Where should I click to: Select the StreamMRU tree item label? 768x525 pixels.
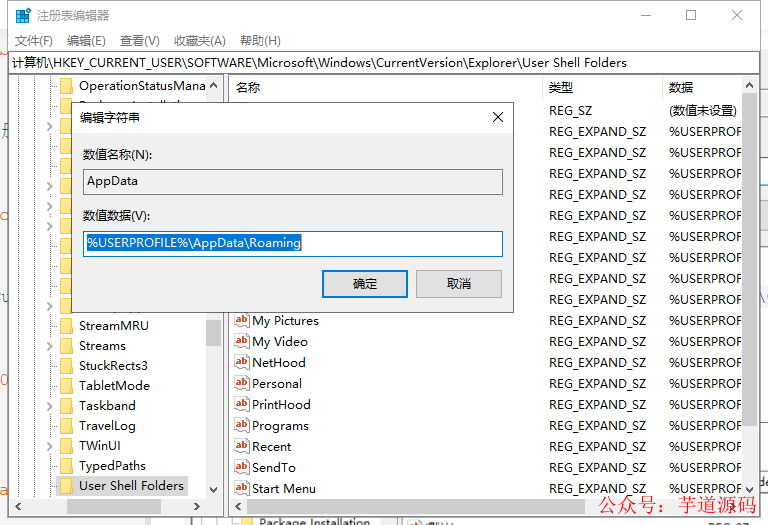[114, 326]
